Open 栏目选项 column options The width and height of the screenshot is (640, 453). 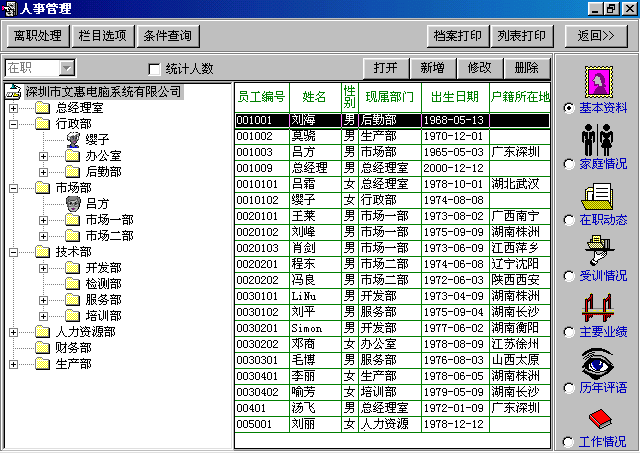102,36
